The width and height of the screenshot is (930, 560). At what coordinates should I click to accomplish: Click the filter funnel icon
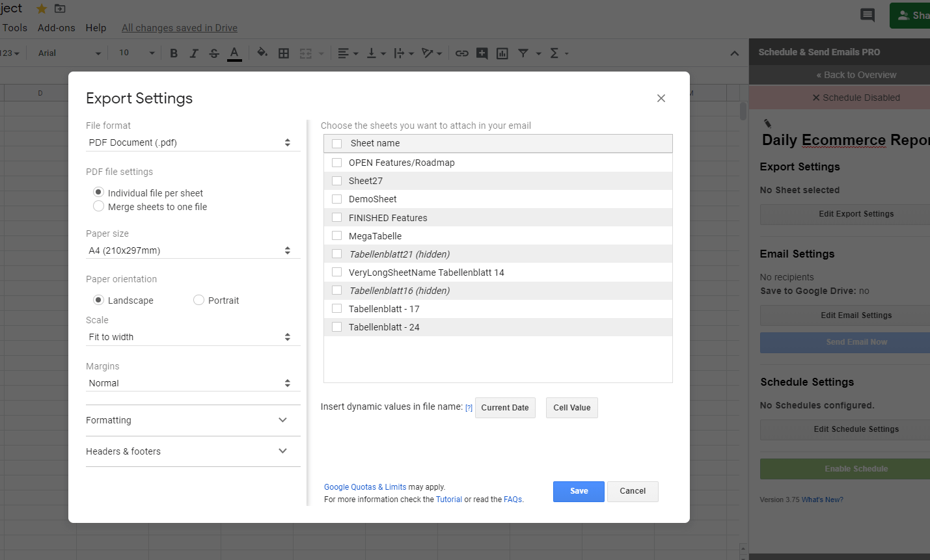point(523,53)
